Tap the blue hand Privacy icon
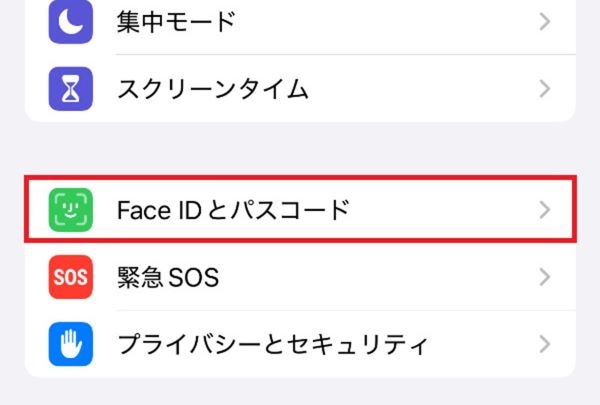The height and width of the screenshot is (405, 600). [x=70, y=345]
